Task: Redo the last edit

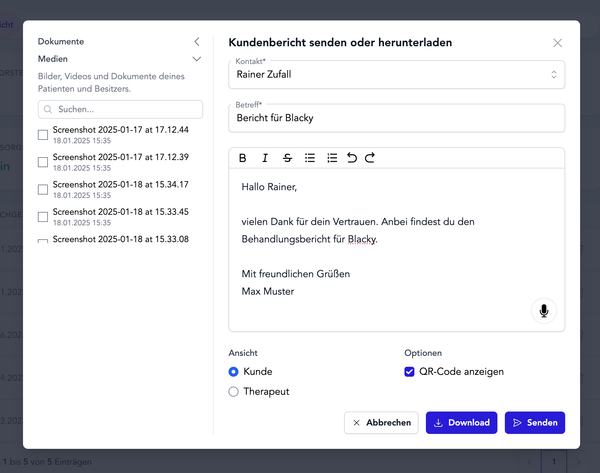Action: pos(369,158)
